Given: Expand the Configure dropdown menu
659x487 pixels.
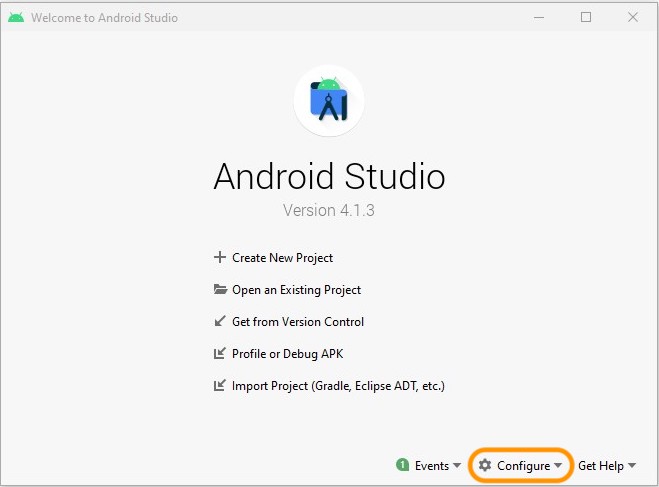Looking at the screenshot, I should (529, 466).
